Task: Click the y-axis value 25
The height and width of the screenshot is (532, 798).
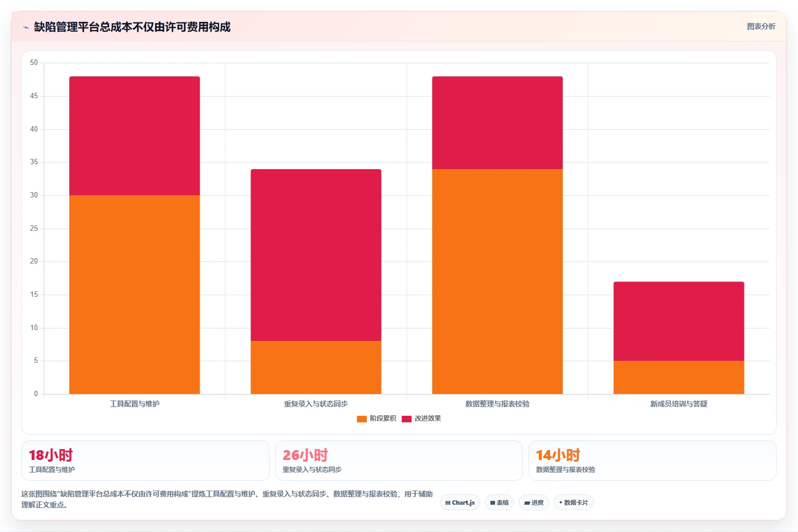Action: 34,228
